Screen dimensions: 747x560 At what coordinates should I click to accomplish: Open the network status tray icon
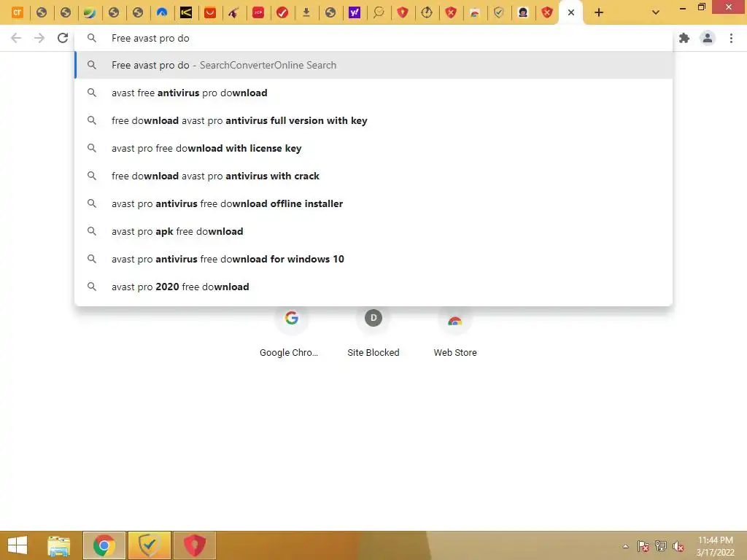click(661, 546)
